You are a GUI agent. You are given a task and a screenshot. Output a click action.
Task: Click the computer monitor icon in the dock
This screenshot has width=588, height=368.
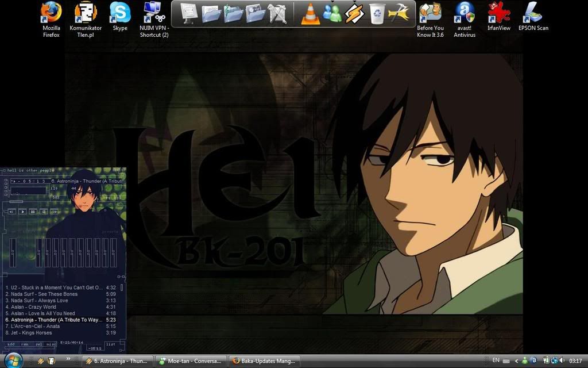pyautogui.click(x=189, y=14)
